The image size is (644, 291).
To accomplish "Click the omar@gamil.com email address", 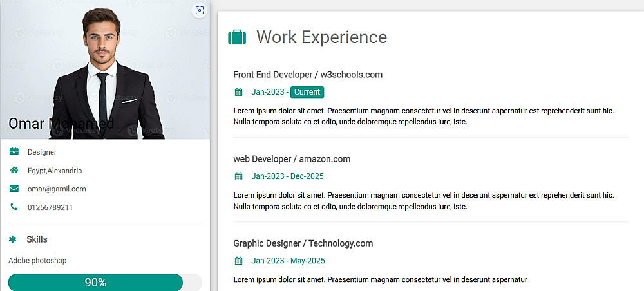I will pyautogui.click(x=57, y=189).
